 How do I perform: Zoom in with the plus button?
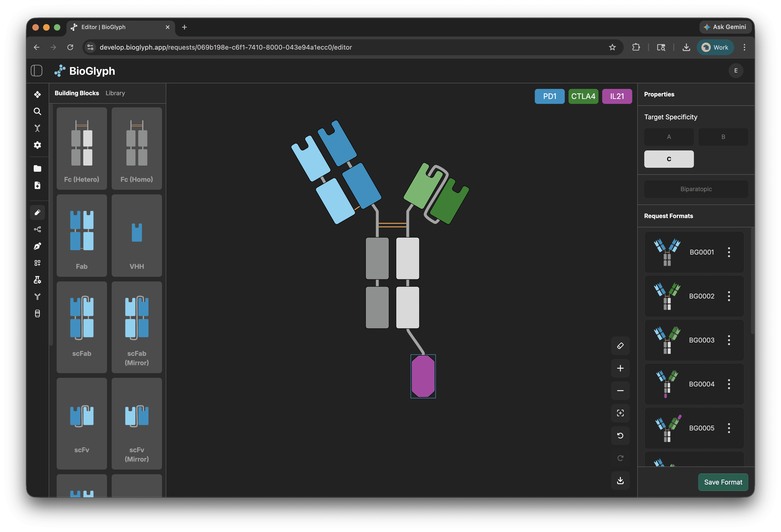point(620,368)
